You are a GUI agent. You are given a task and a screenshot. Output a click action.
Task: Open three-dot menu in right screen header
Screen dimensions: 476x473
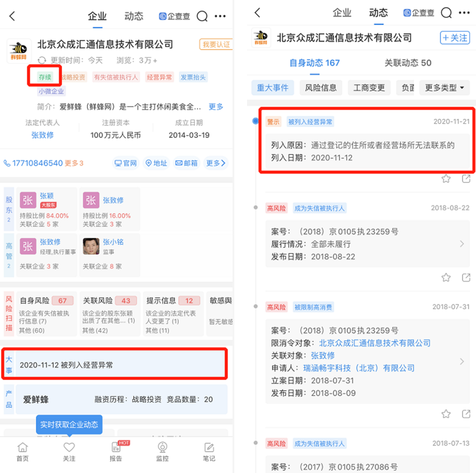[x=464, y=13]
